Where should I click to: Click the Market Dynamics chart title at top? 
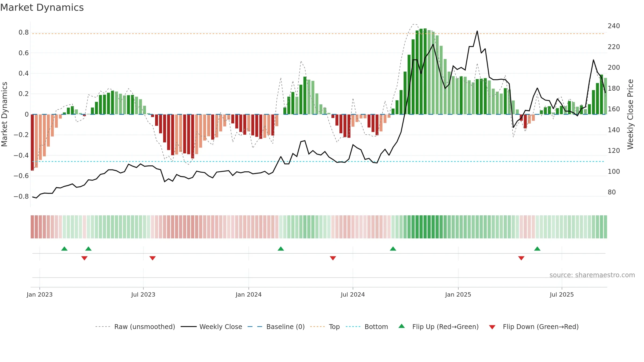click(x=42, y=8)
